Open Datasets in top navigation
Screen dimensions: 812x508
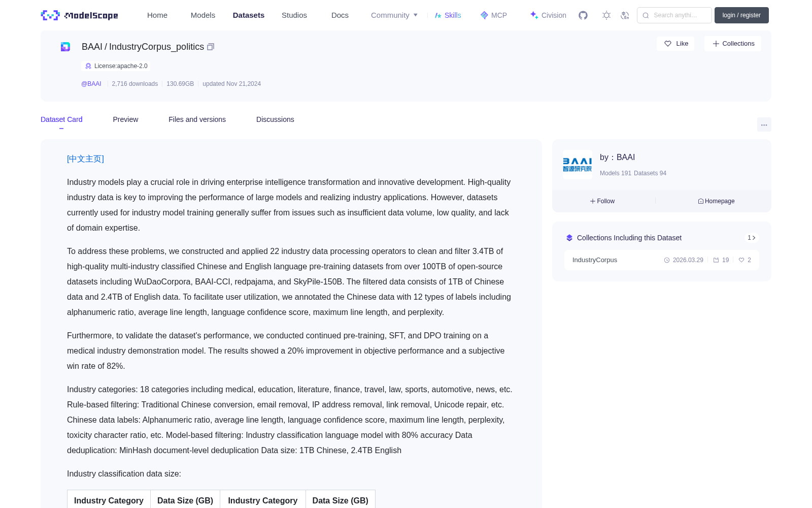(249, 15)
